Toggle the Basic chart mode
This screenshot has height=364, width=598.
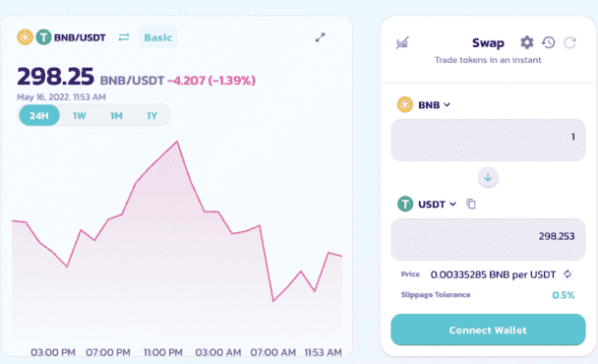(x=158, y=37)
